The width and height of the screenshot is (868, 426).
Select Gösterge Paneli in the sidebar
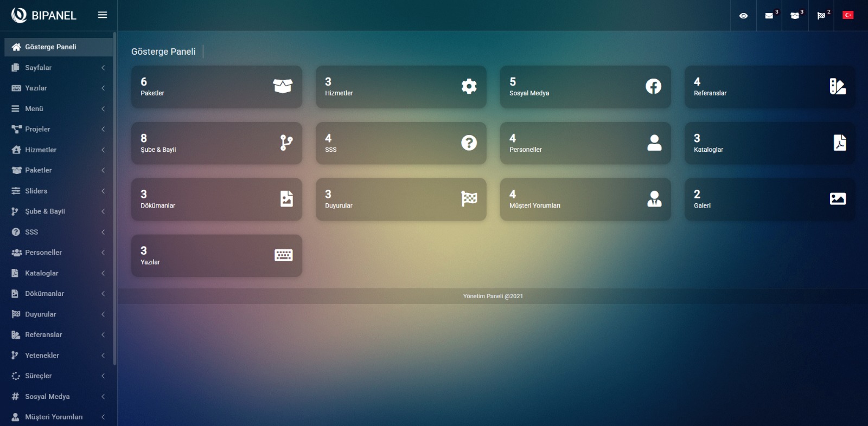point(50,47)
